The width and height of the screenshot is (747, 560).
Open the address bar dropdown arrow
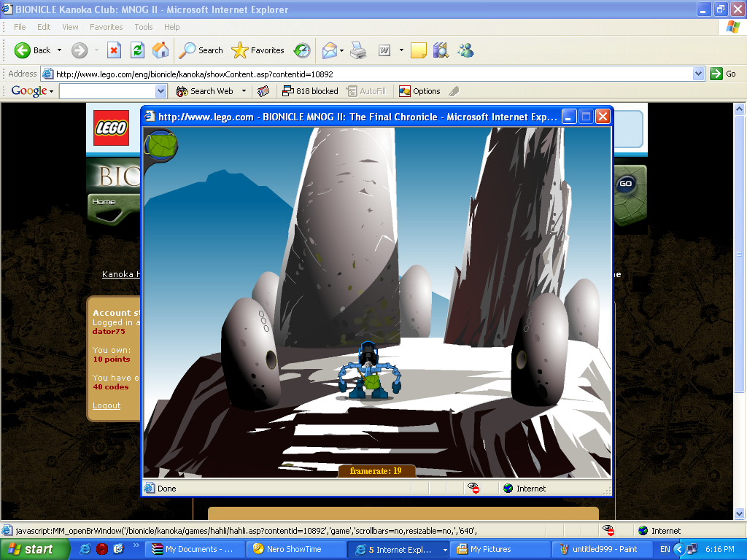click(698, 74)
